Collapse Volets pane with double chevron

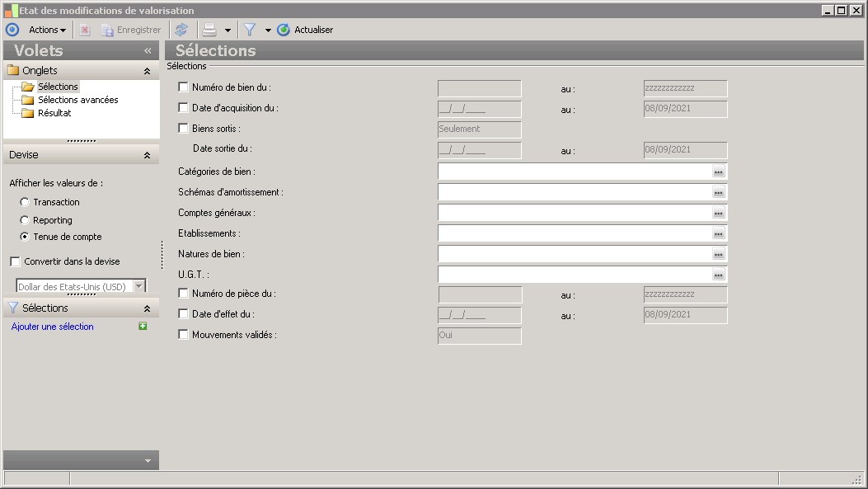[148, 50]
